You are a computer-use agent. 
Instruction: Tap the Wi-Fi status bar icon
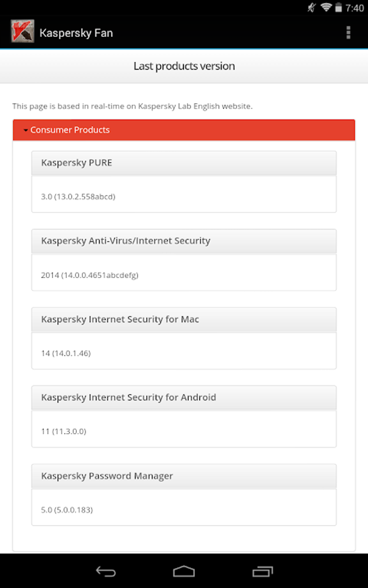pos(326,8)
